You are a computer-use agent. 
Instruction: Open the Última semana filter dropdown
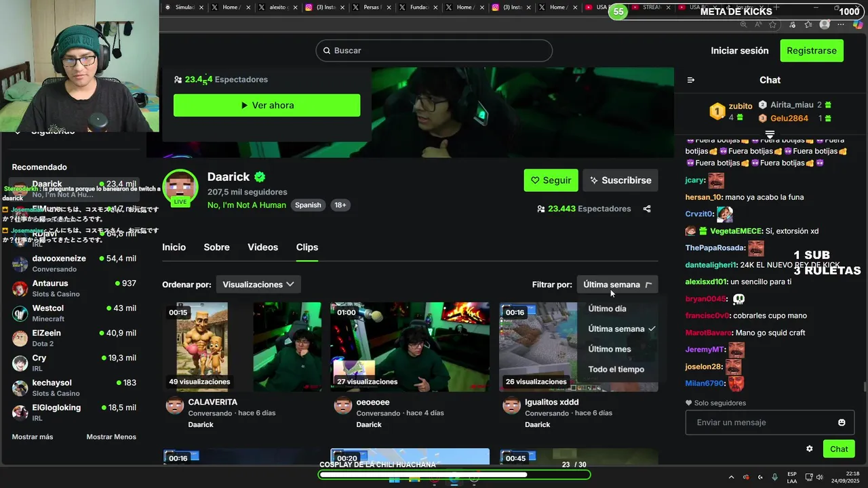tap(617, 285)
